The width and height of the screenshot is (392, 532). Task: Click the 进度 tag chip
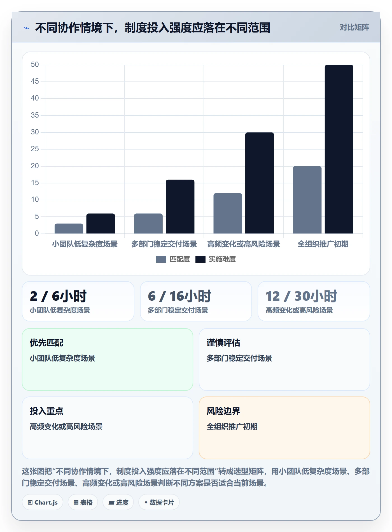118,502
